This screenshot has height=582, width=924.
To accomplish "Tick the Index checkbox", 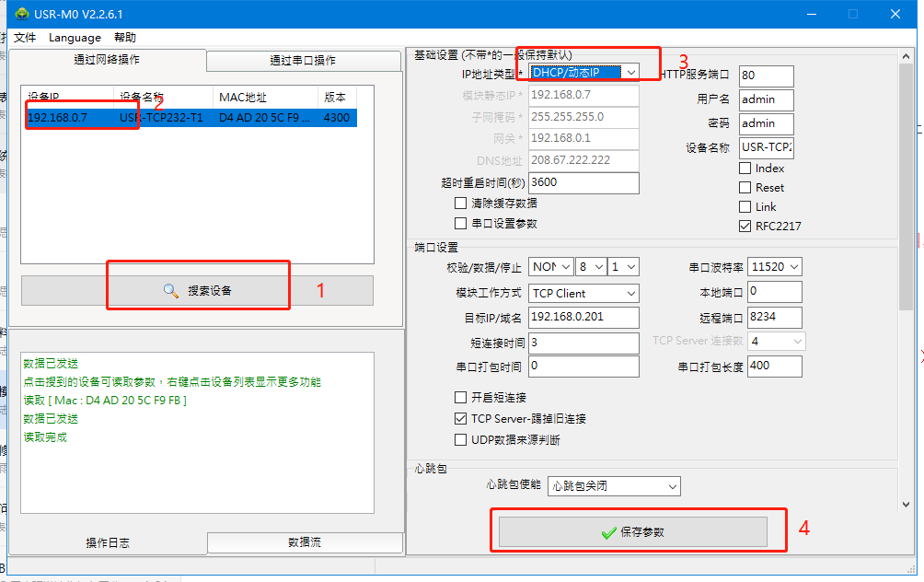I will [745, 169].
